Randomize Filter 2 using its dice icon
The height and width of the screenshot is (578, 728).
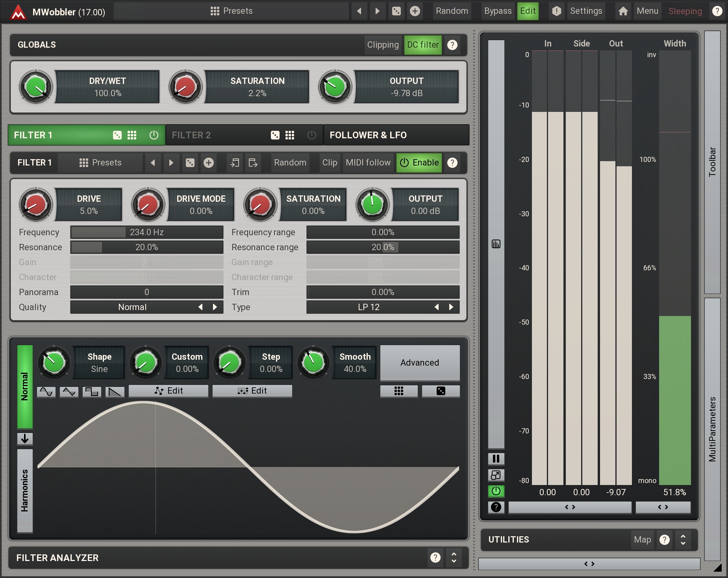pyautogui.click(x=275, y=135)
